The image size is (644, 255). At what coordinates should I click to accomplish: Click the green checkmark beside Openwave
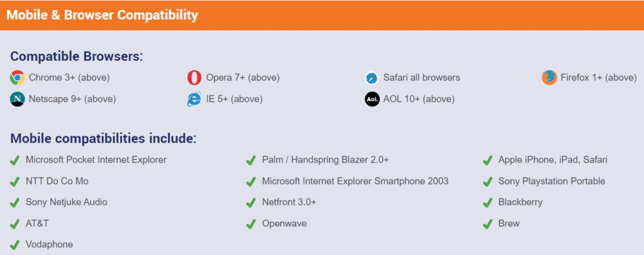click(x=251, y=224)
